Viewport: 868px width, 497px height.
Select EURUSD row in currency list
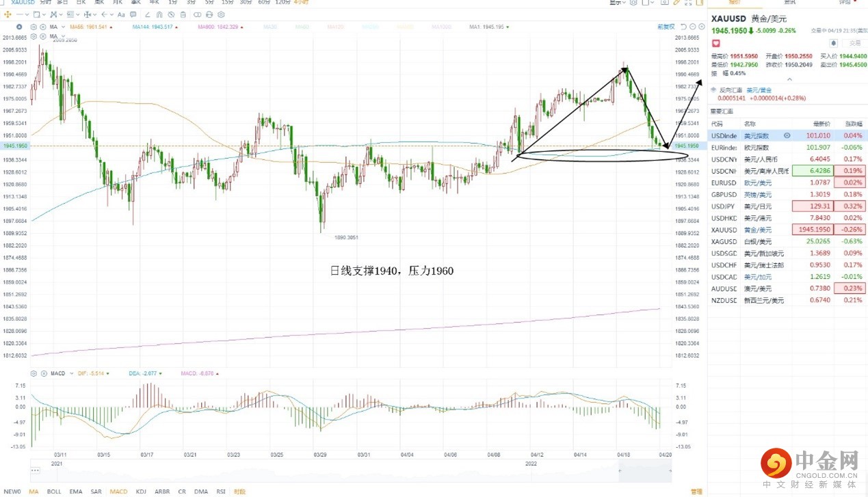click(788, 183)
